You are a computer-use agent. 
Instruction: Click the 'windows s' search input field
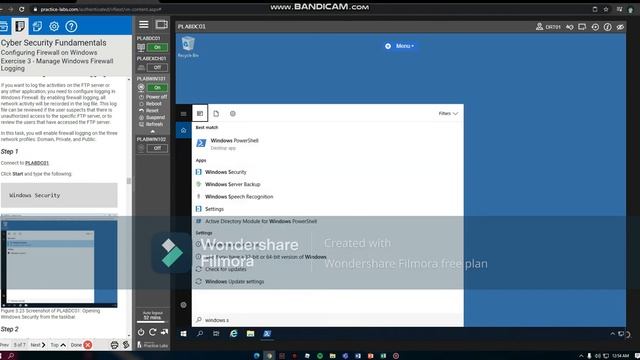tap(328, 320)
